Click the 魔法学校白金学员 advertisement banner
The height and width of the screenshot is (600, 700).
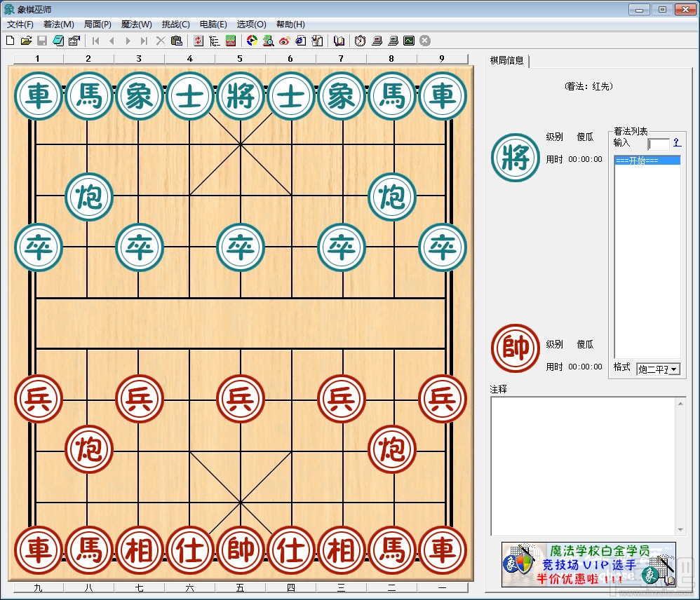click(588, 564)
